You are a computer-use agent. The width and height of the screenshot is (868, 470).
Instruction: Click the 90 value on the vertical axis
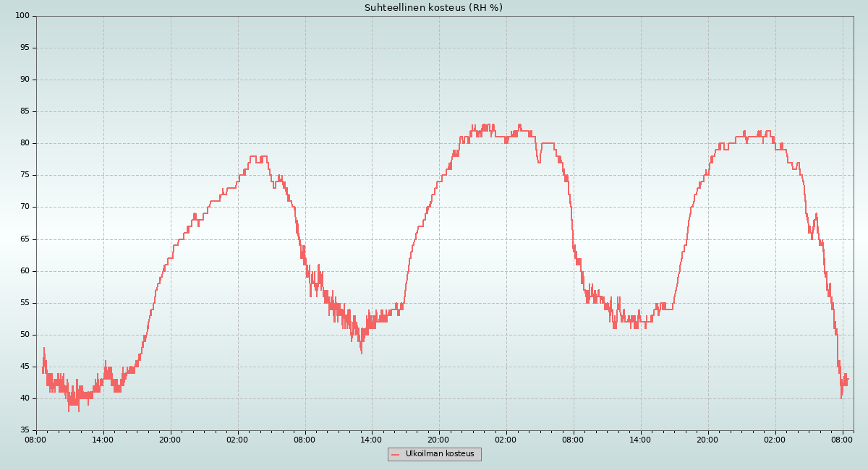pos(24,80)
